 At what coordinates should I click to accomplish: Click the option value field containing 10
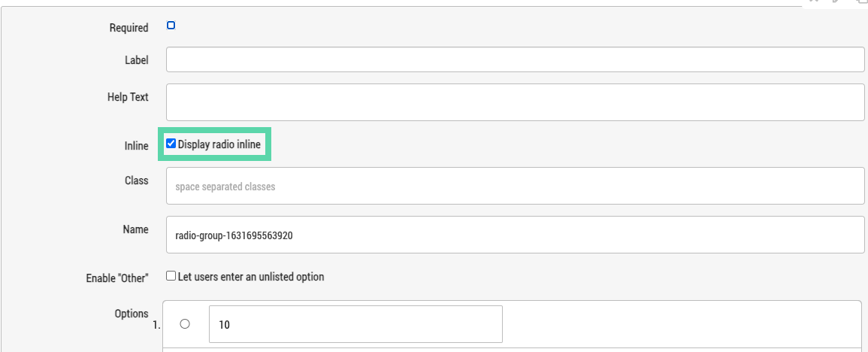coord(355,323)
